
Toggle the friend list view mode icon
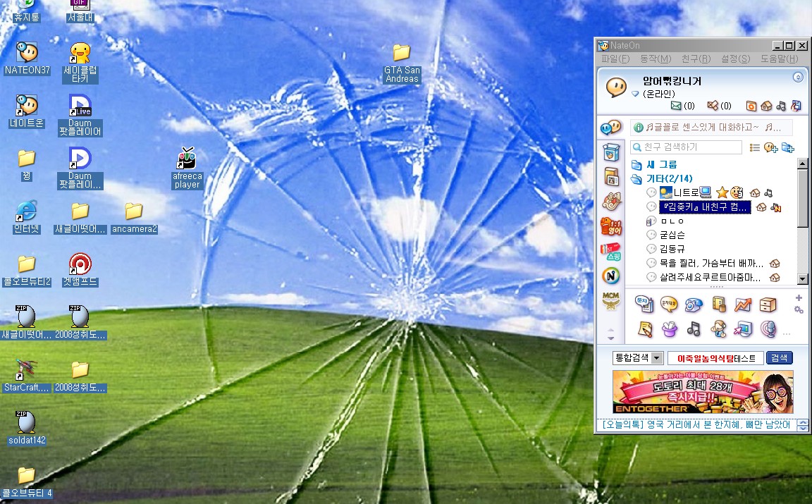pos(754,148)
